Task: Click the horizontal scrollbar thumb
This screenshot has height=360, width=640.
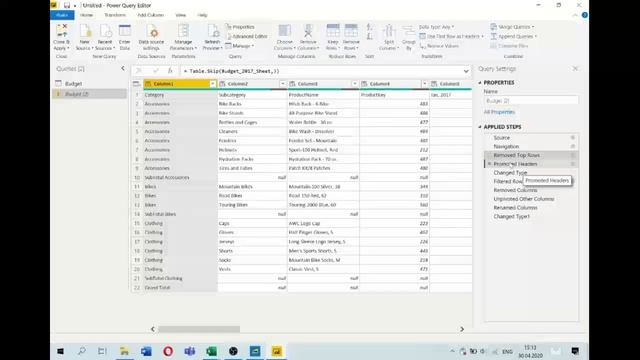Action: point(199,329)
